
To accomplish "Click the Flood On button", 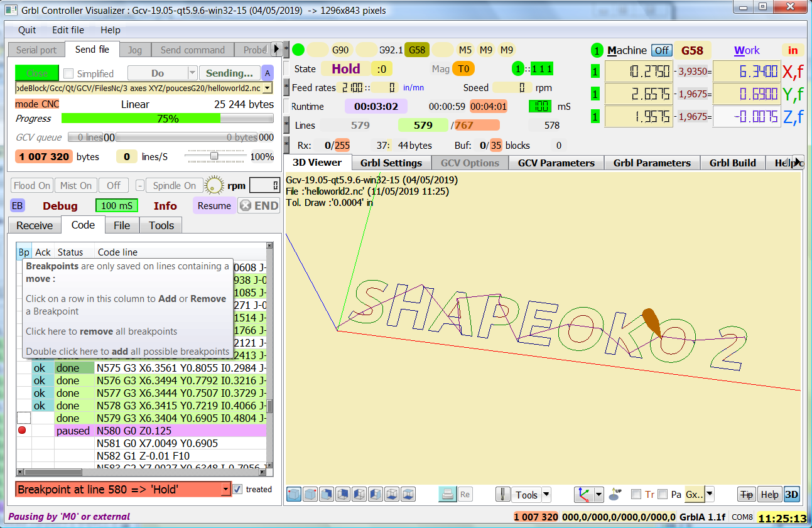I will 32,186.
